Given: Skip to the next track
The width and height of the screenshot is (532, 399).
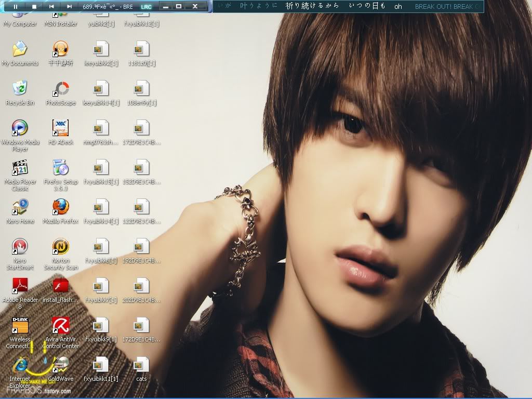Looking at the screenshot, I should tap(69, 7).
